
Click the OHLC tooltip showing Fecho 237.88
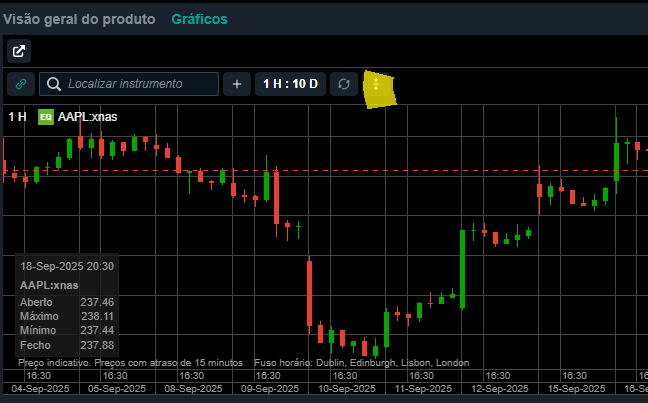[67, 309]
